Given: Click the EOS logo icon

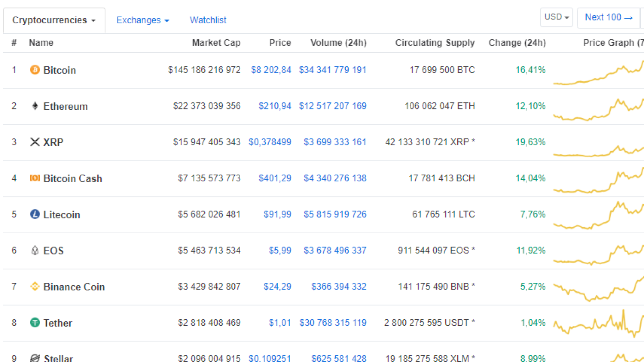Looking at the screenshot, I should [x=35, y=250].
